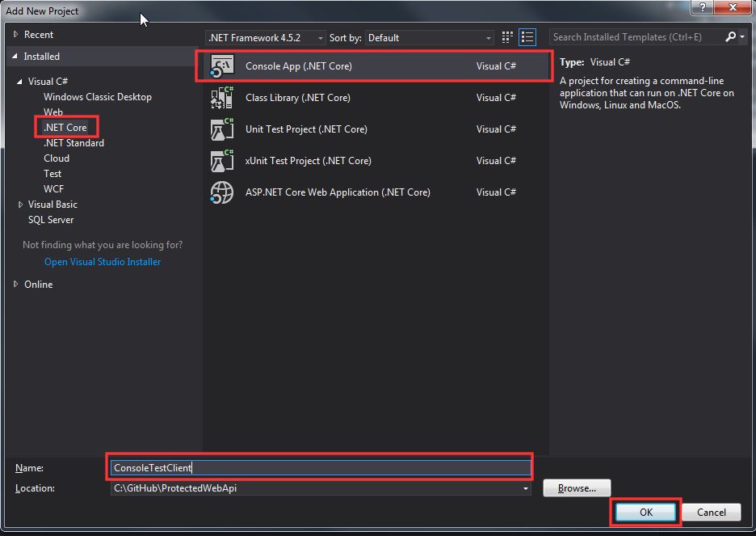Image resolution: width=756 pixels, height=536 pixels.
Task: Select the Visual Basic label
Action: (x=52, y=205)
